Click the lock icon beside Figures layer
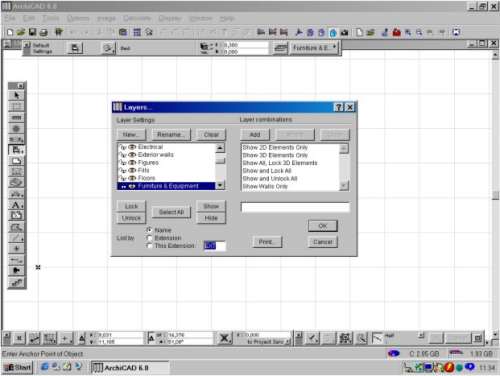 (x=123, y=163)
